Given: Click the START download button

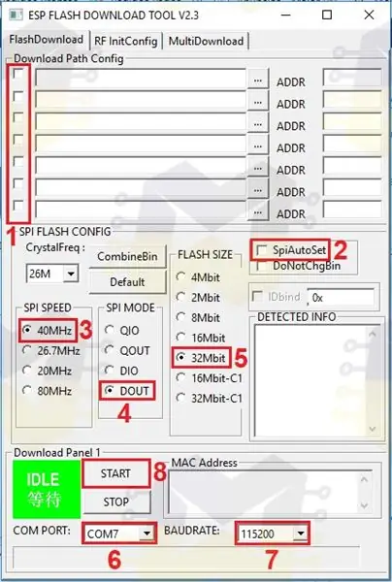Looking at the screenshot, I should tap(116, 473).
